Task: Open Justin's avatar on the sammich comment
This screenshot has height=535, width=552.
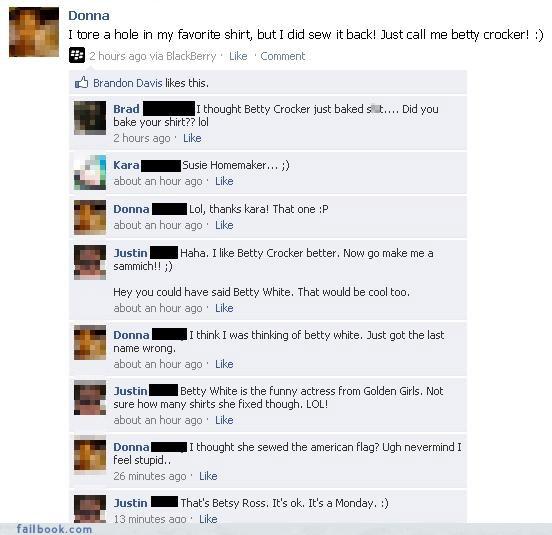Action: (x=90, y=262)
